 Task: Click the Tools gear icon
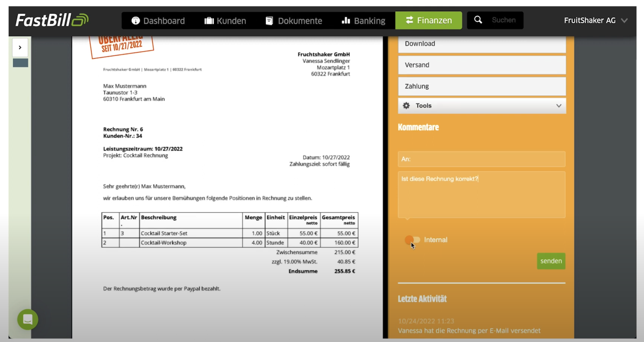coord(406,106)
